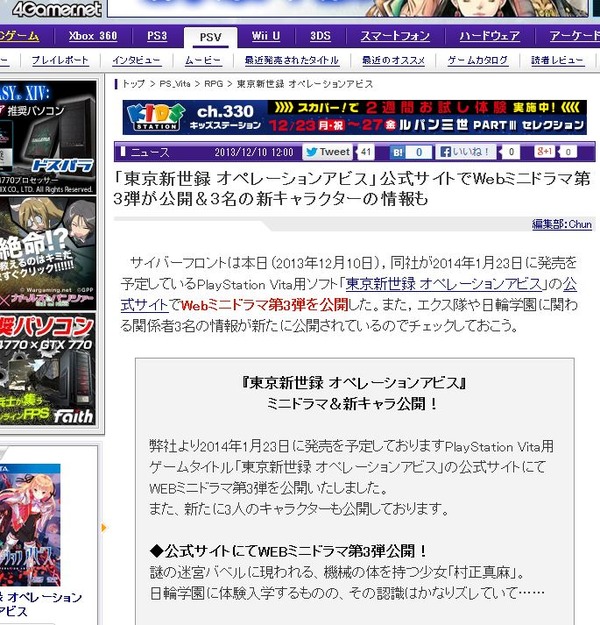This screenshot has width=600, height=625.
Task: Open the スマートフォン platform tab
Action: pyautogui.click(x=395, y=36)
